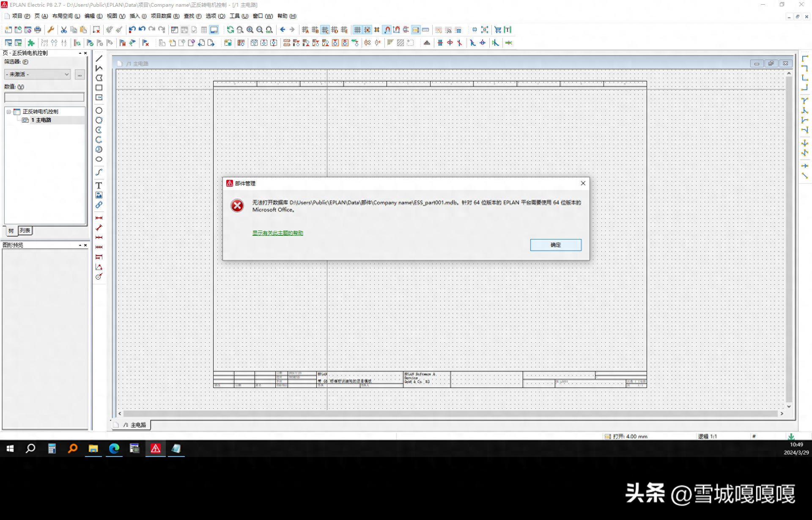Viewport: 812px width, 520px height.
Task: Select the Text tool in graphics toolbar
Action: coord(99,185)
